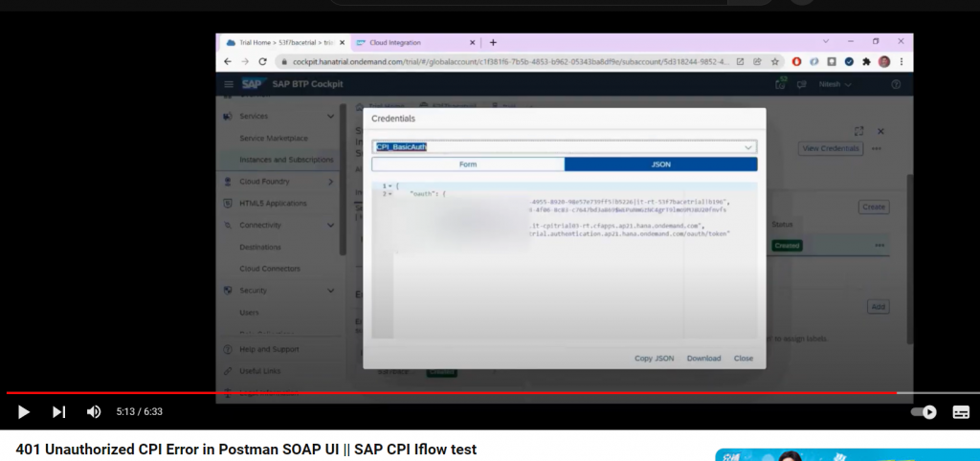
Task: Click the Add button
Action: [x=878, y=307]
